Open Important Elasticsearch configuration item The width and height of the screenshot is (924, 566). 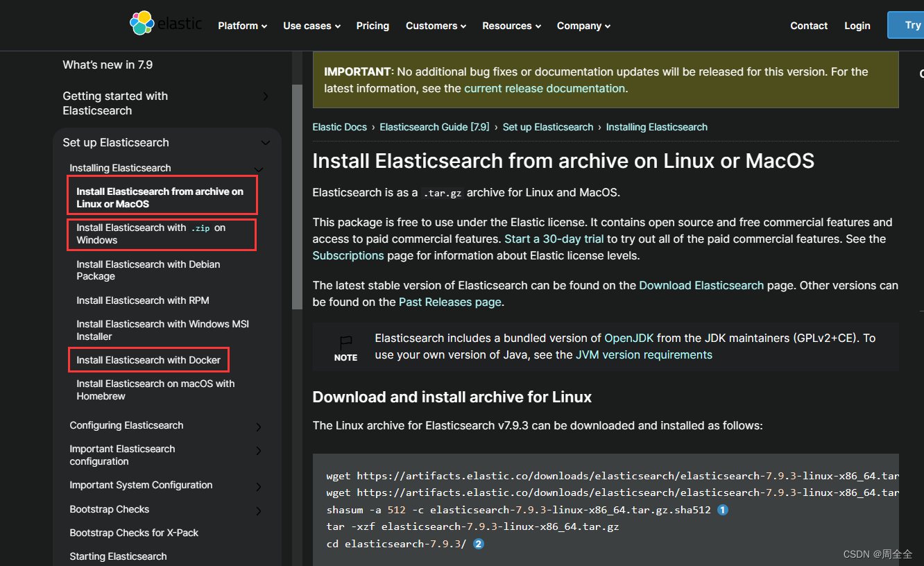(122, 455)
